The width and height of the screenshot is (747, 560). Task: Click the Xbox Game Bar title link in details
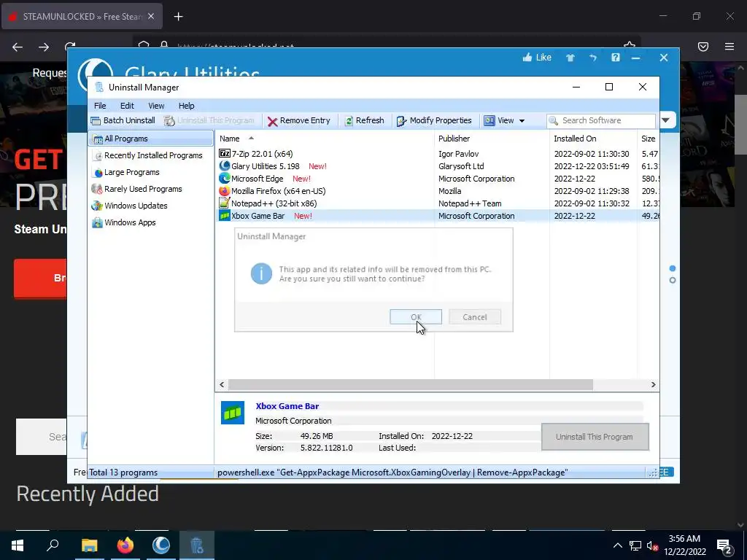coord(287,406)
